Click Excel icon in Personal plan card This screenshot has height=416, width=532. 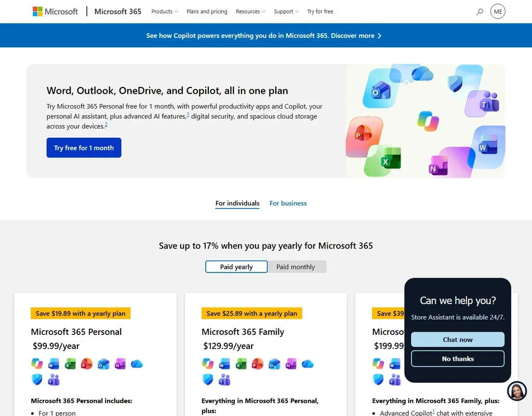70,363
